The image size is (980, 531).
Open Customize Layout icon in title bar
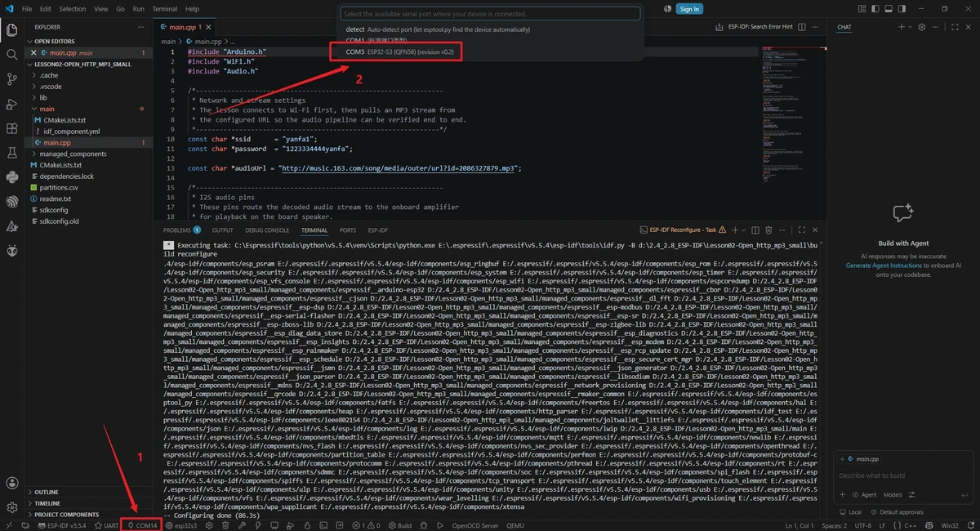point(862,9)
